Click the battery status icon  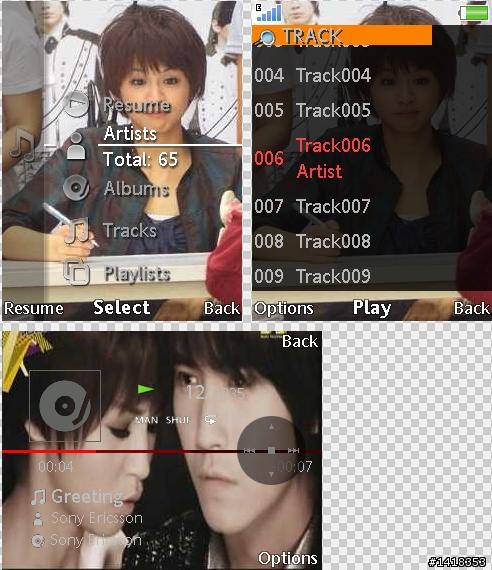click(474, 13)
